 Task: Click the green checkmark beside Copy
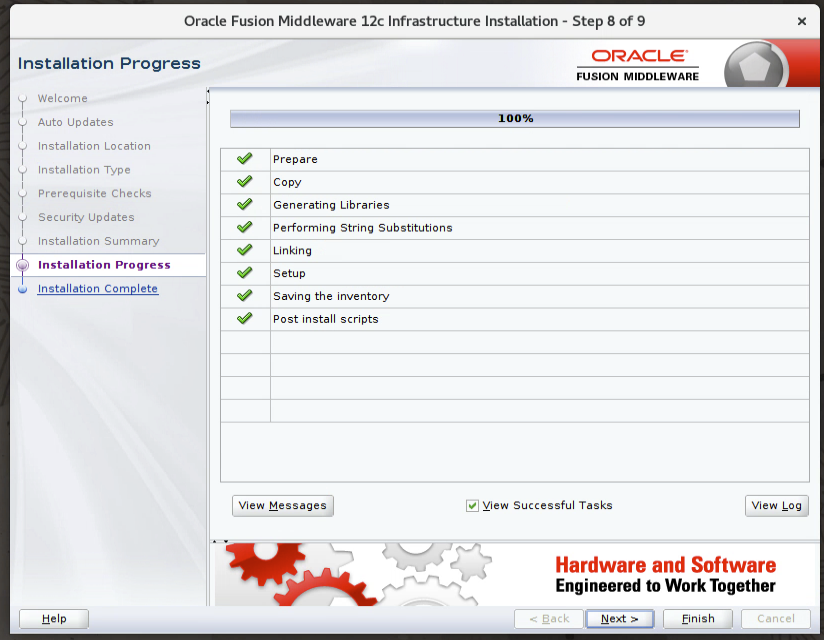coord(244,181)
